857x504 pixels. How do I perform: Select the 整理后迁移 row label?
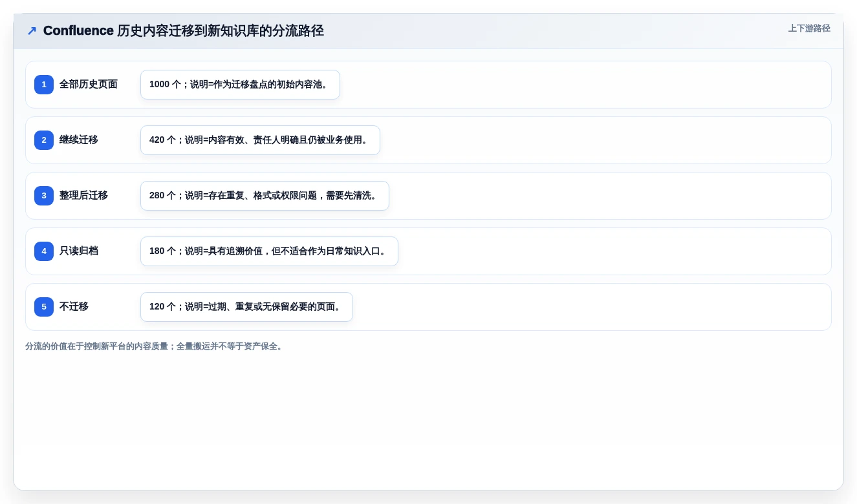click(x=83, y=196)
